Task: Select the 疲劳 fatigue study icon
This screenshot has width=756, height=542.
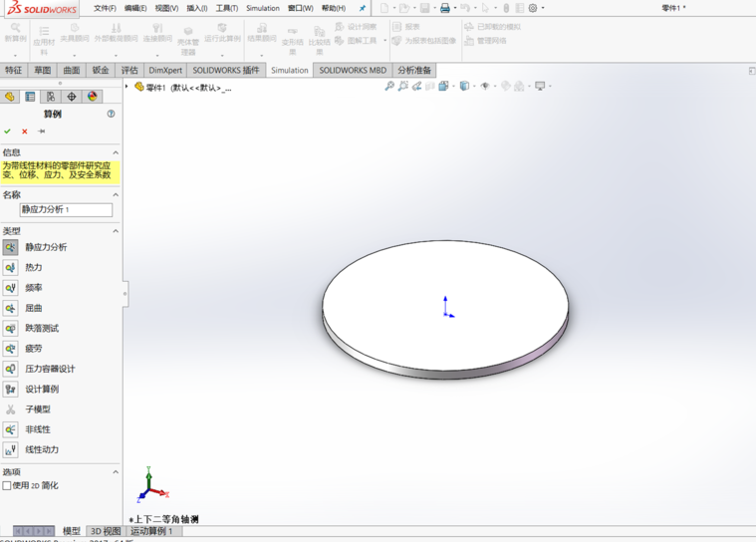Action: [x=10, y=349]
